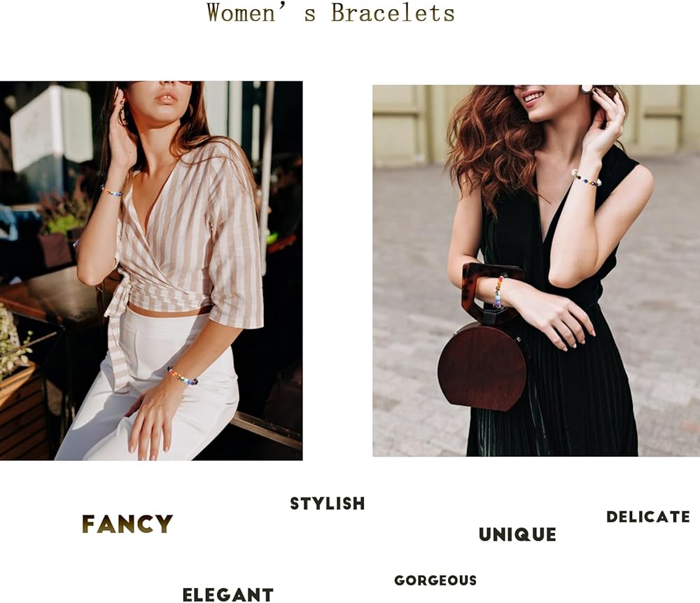This screenshot has height=603, width=700.
Task: Click the ELEGANT word label
Action: 228,595
